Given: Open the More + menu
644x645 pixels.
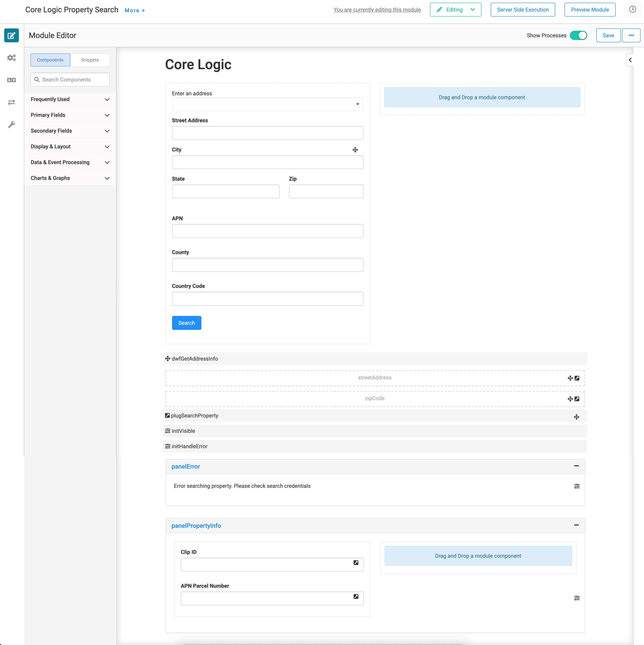Looking at the screenshot, I should tap(135, 10).
